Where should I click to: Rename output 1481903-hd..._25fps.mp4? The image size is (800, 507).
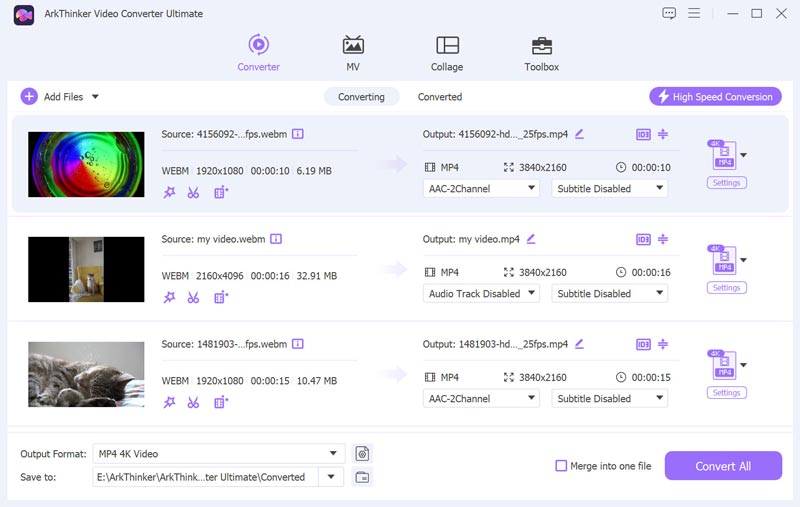579,344
